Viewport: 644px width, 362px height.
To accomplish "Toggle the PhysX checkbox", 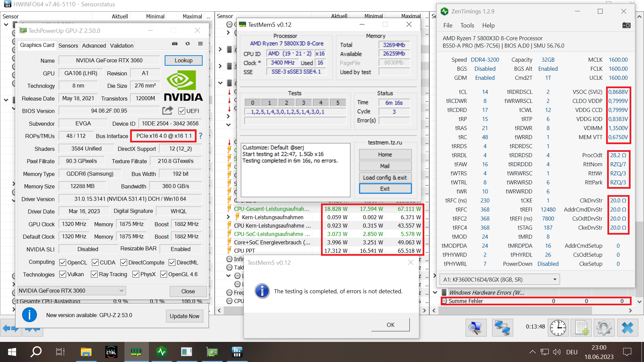I will (136, 274).
